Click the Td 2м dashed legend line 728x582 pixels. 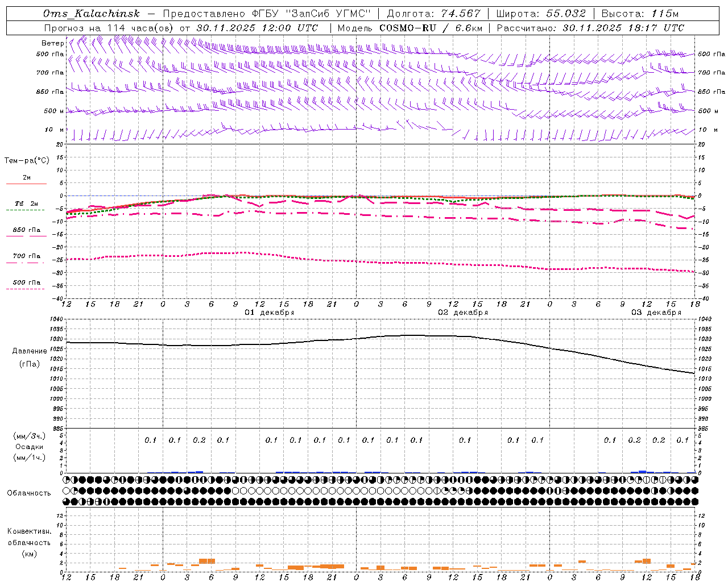[x=25, y=210]
